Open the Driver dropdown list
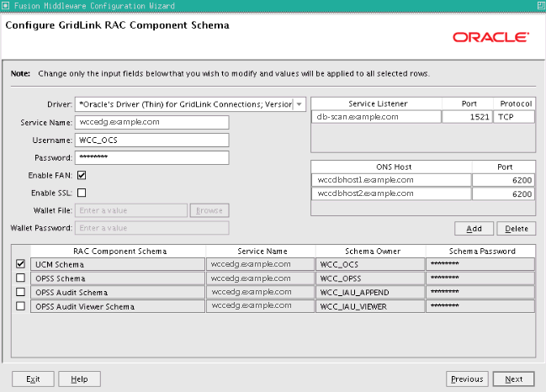Image resolution: width=546 pixels, height=392 pixels. pyautogui.click(x=299, y=104)
